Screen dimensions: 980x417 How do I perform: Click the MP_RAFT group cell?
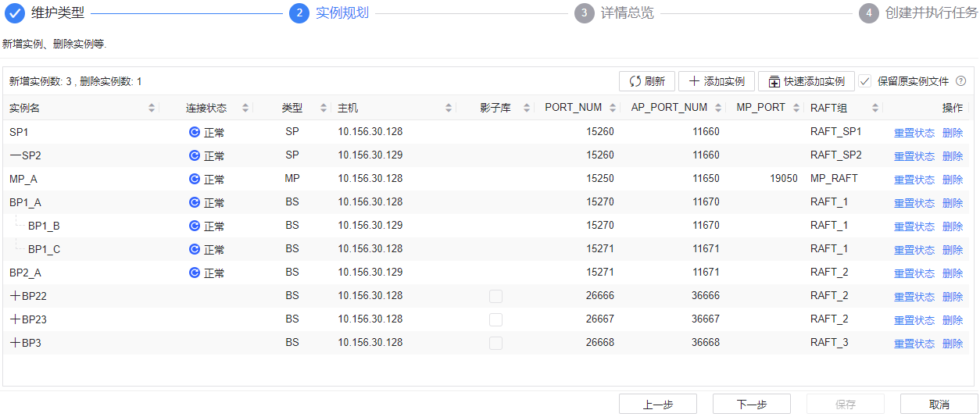pyautogui.click(x=834, y=178)
